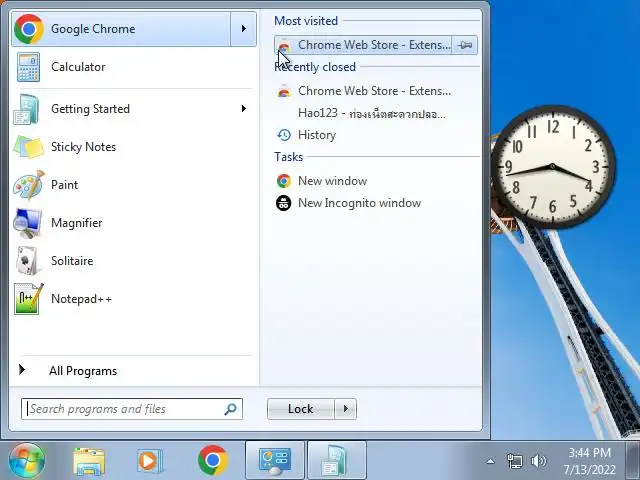Image resolution: width=640 pixels, height=480 pixels.
Task: Open Google Chrome from Start menu list
Action: 121,29
